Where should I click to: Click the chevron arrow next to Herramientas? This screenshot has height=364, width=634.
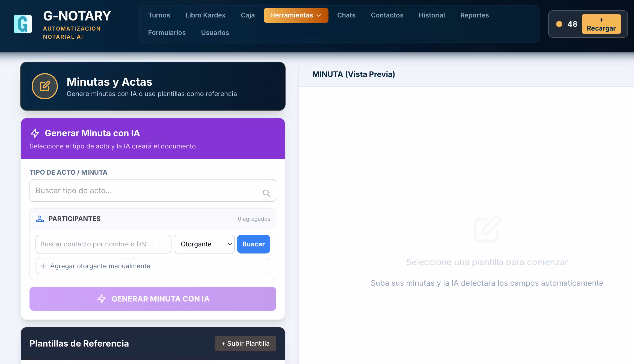point(319,16)
